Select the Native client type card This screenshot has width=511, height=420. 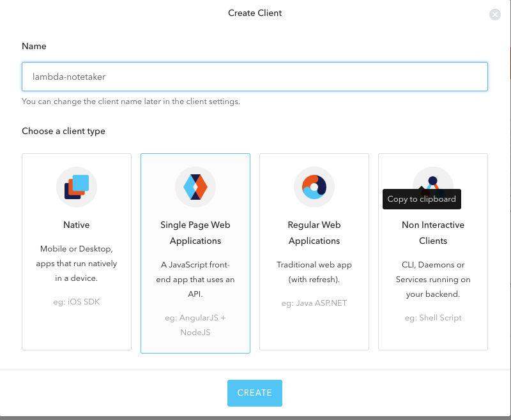click(77, 251)
